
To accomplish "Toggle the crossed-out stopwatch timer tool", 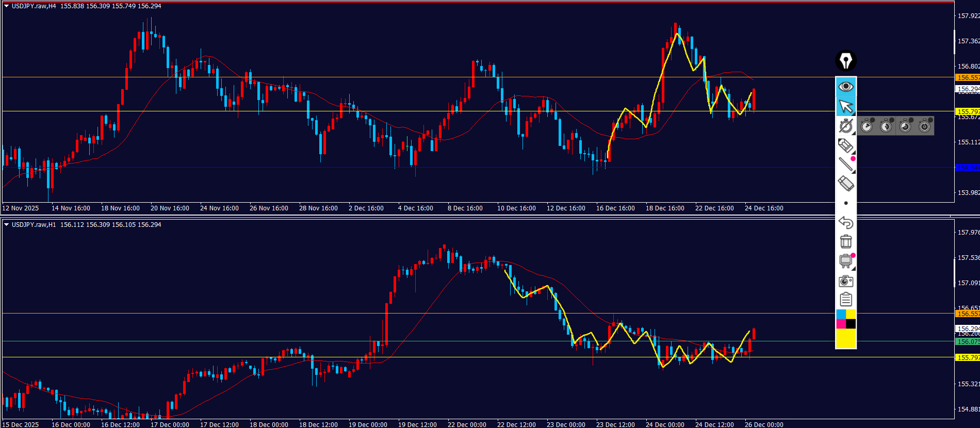I will point(845,126).
